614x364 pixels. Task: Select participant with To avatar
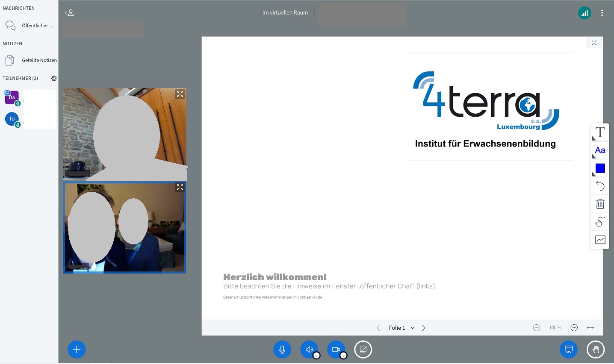coord(12,119)
